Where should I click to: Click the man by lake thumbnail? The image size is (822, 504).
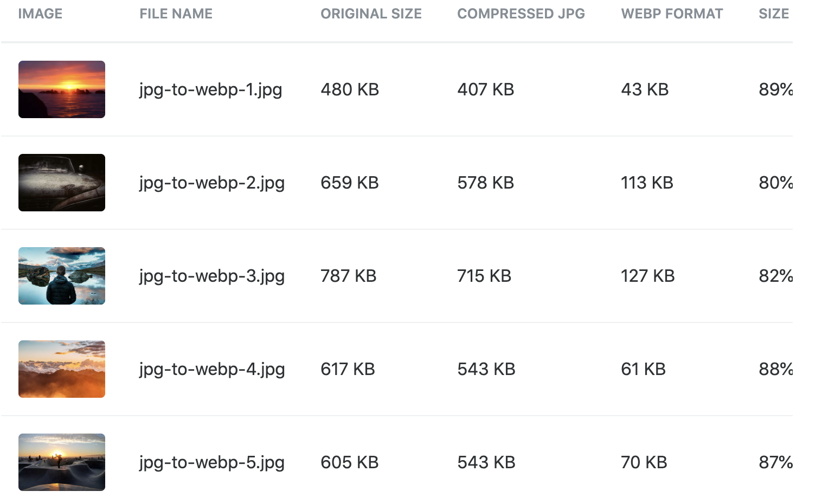pos(62,276)
